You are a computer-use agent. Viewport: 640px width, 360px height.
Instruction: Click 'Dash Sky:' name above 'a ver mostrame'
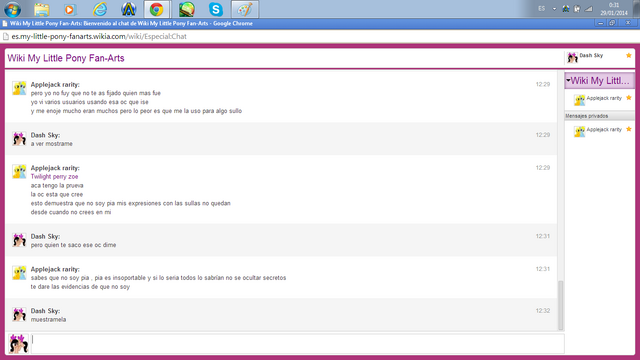tap(45, 135)
